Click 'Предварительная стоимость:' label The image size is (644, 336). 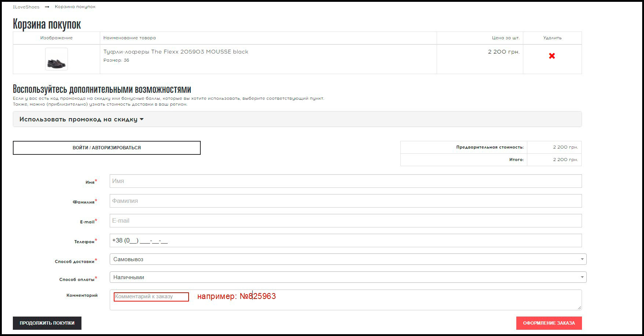(x=490, y=147)
